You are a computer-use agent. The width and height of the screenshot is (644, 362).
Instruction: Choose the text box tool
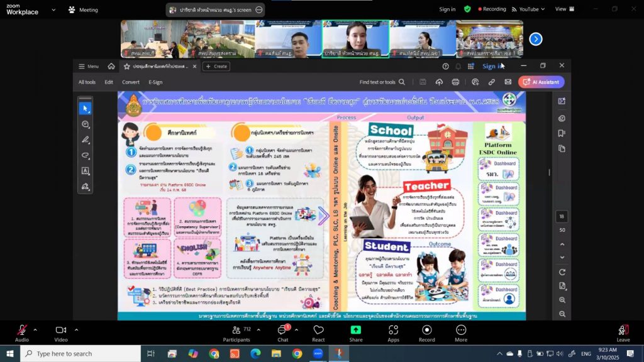click(x=85, y=171)
